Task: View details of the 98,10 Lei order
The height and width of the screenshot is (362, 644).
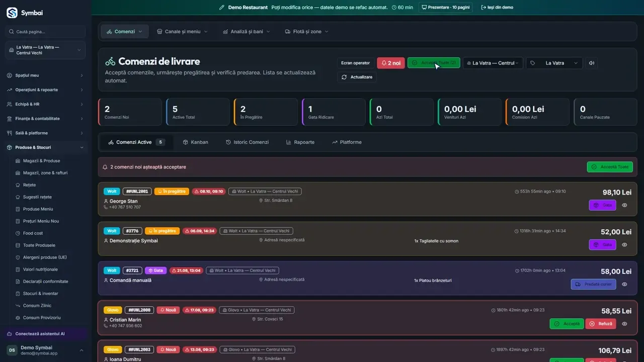Action: coord(624,205)
